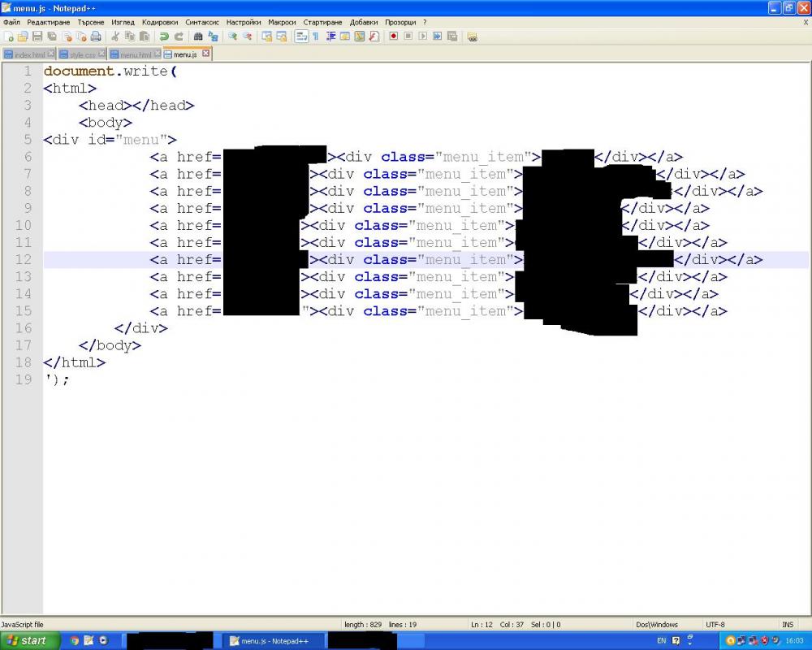812x650 pixels.
Task: Click the Copy toolbar icon
Action: coord(130,37)
